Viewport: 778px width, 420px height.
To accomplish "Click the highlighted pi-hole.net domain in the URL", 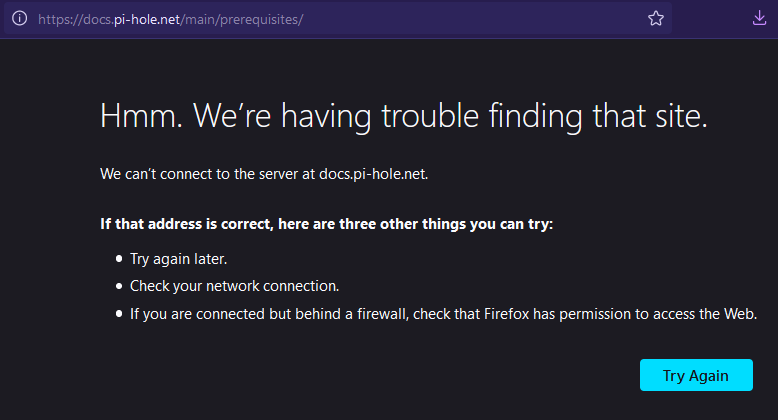I will click(x=147, y=19).
